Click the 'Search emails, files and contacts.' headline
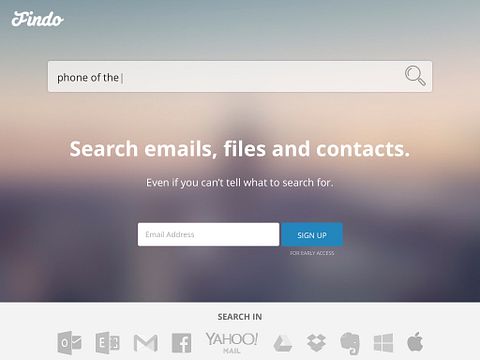Image resolution: width=480 pixels, height=360 pixels. pos(240,149)
